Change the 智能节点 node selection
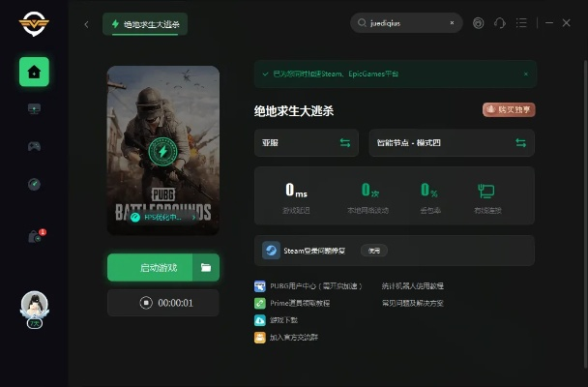The width and height of the screenshot is (588, 387). click(520, 143)
